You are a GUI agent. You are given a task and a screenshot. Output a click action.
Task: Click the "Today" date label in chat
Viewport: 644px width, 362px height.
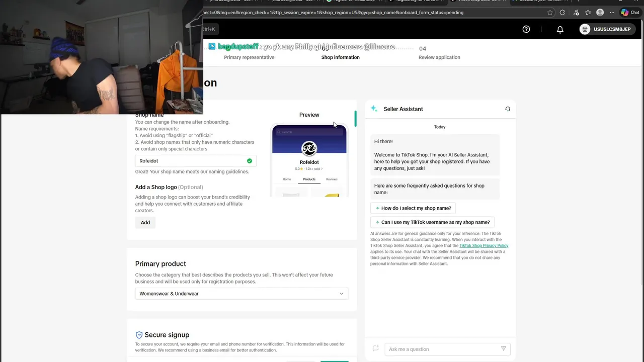440,127
